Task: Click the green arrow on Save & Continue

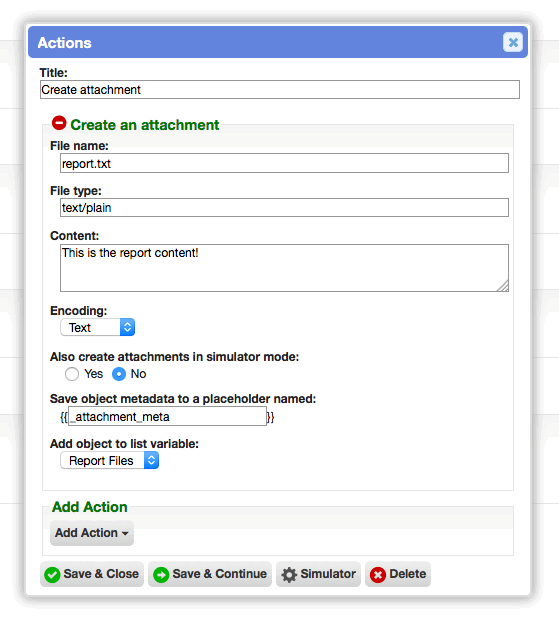Action: [x=161, y=575]
